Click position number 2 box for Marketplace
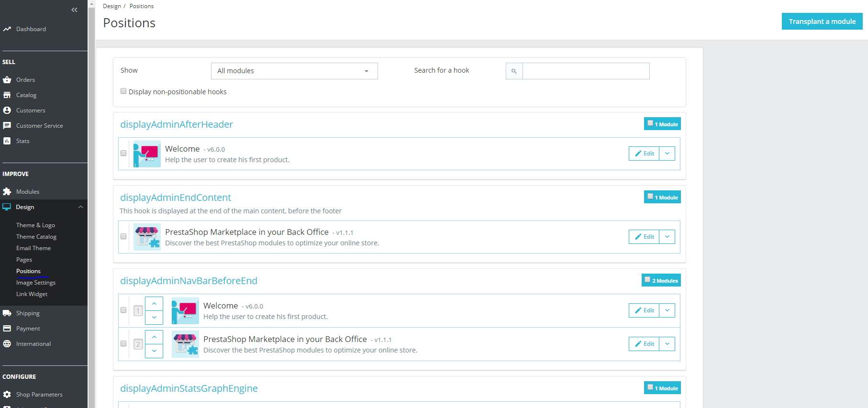 coord(138,344)
